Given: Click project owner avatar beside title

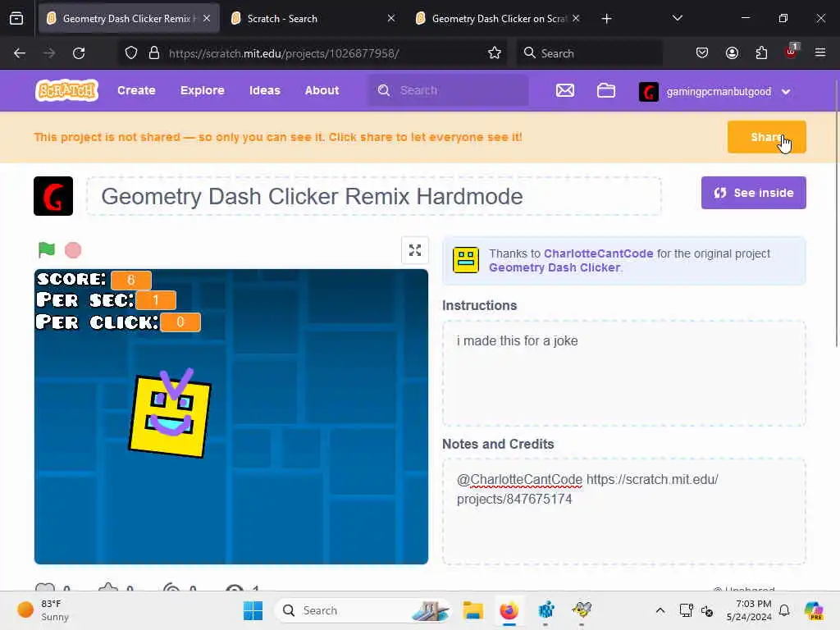Looking at the screenshot, I should pyautogui.click(x=53, y=196).
